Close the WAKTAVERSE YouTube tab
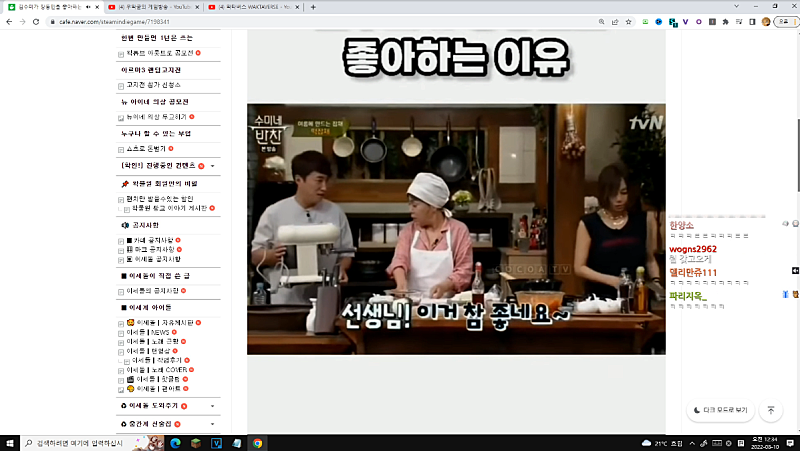Screen dimensions: 800x451 point(297,7)
